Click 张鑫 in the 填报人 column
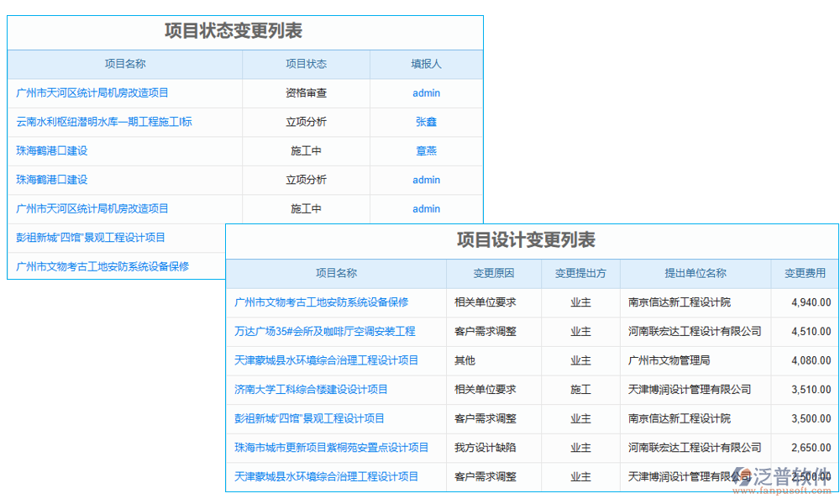 [x=426, y=122]
